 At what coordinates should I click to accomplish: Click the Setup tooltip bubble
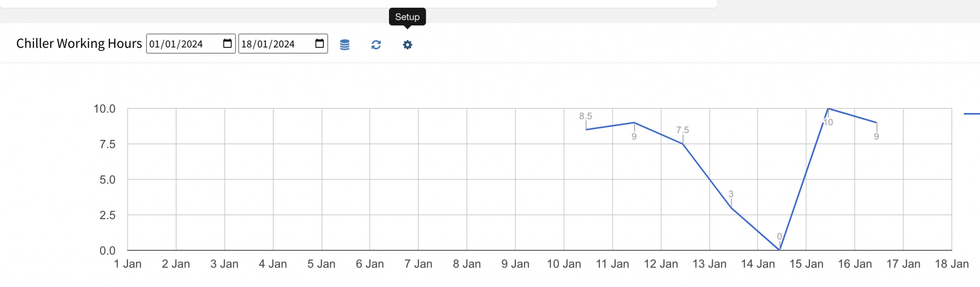point(408,16)
